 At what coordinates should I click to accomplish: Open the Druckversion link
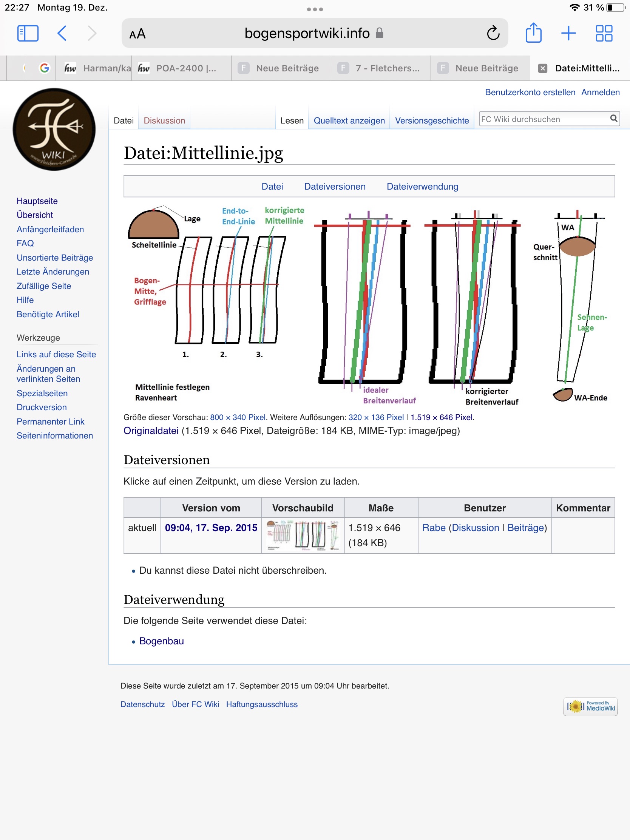(x=42, y=407)
